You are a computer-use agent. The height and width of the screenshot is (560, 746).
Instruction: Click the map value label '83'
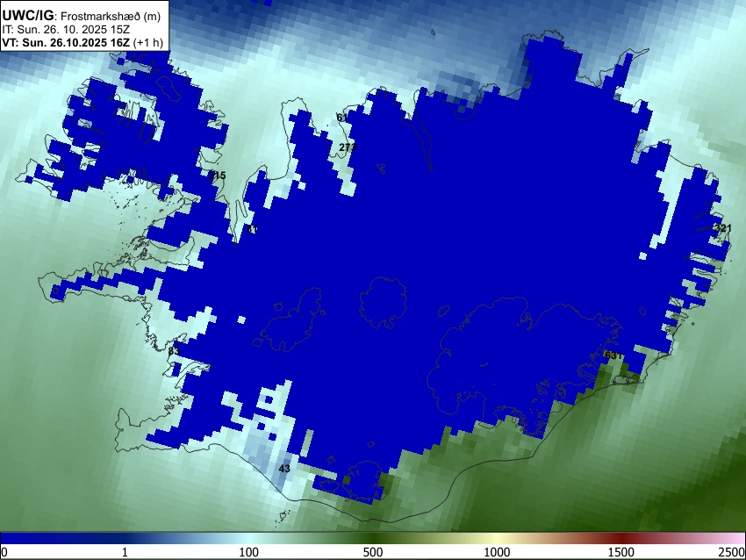tap(174, 352)
